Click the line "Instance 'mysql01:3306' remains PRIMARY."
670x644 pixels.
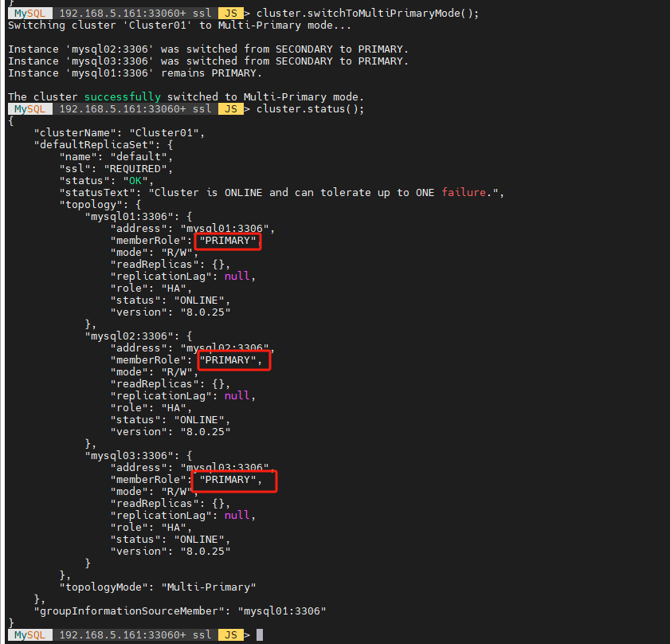pyautogui.click(x=135, y=73)
